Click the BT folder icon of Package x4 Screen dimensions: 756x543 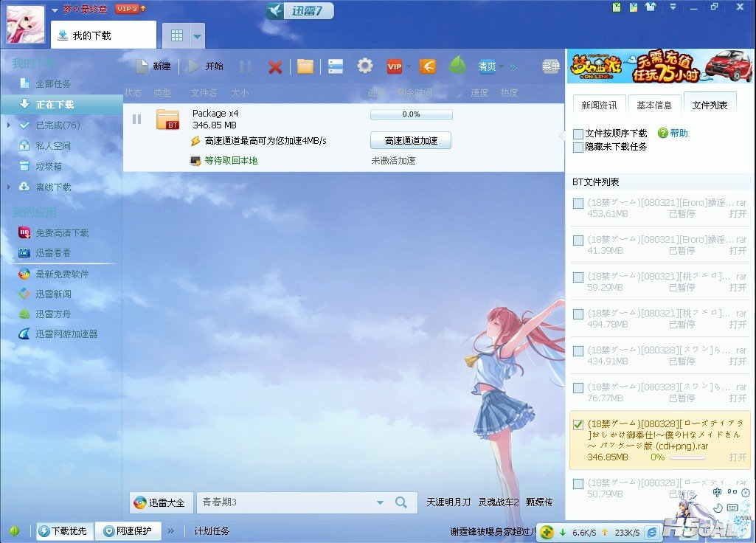[x=167, y=120]
